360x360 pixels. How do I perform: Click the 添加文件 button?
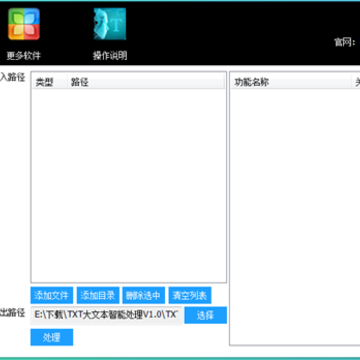52,295
